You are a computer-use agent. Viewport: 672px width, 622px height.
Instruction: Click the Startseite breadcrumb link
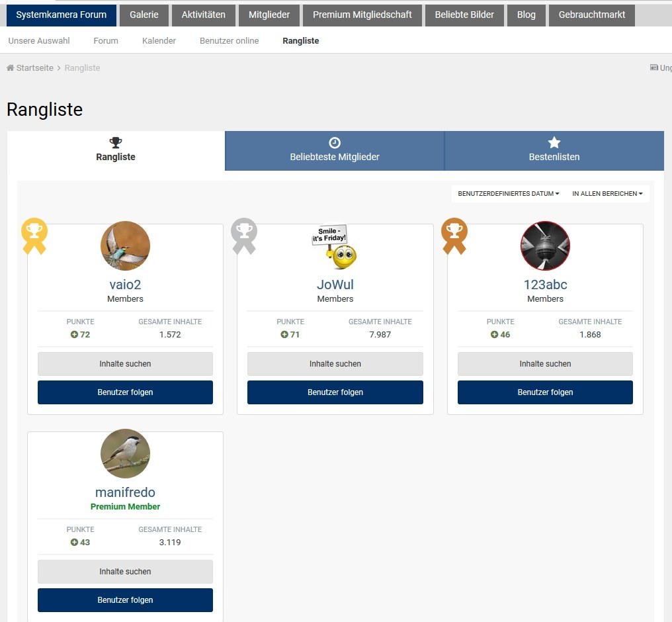(x=35, y=68)
